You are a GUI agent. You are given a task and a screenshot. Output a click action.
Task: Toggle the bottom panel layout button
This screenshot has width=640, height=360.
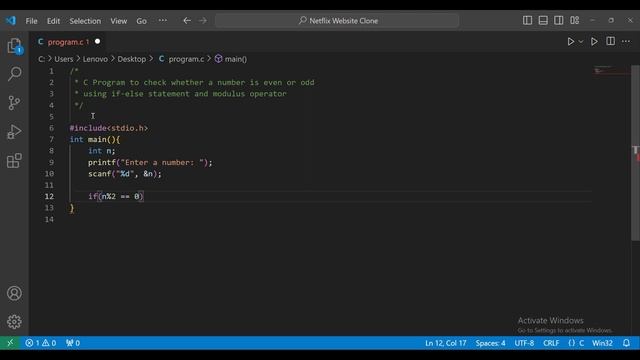[543, 20]
